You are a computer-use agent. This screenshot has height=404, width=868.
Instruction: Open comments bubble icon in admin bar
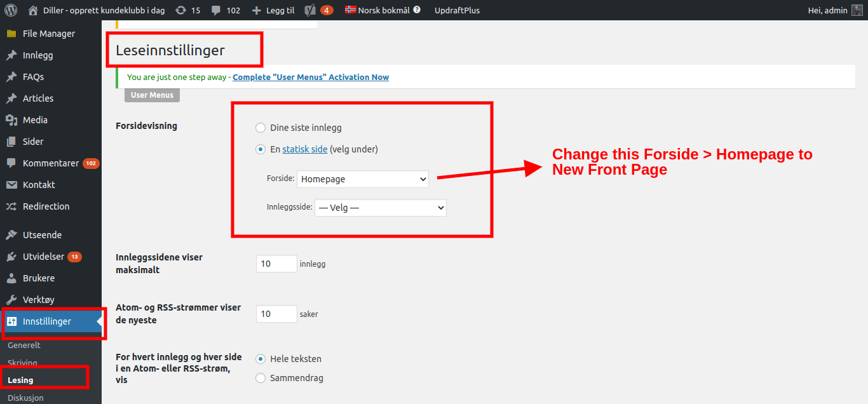click(216, 10)
